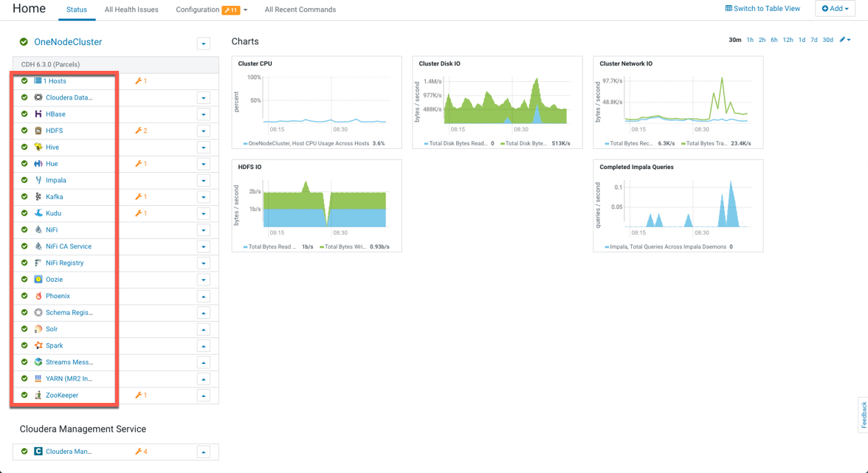Image resolution: width=868 pixels, height=473 pixels.
Task: Click the Oozie service icon
Action: pyautogui.click(x=38, y=280)
